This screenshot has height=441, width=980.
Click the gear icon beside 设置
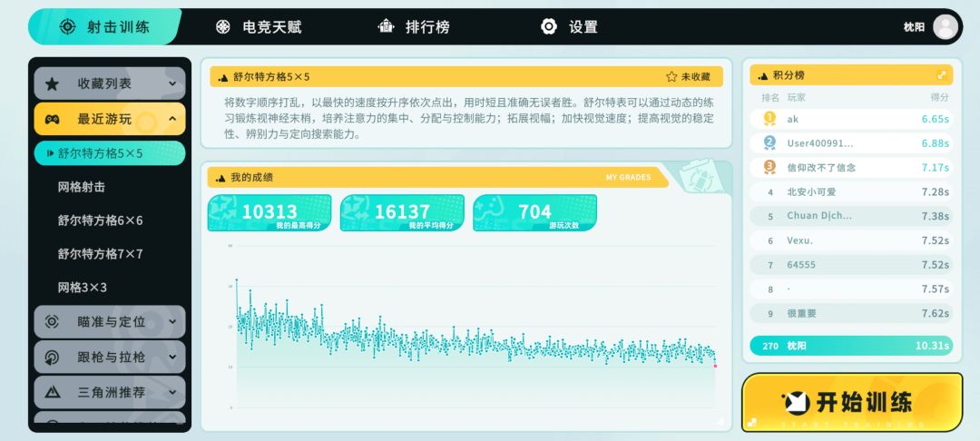pyautogui.click(x=549, y=27)
